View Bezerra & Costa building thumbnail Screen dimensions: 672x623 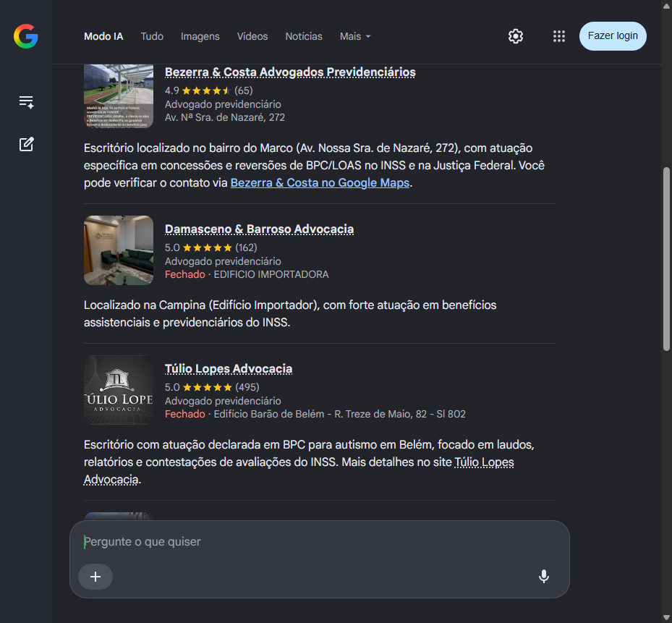pos(119,96)
